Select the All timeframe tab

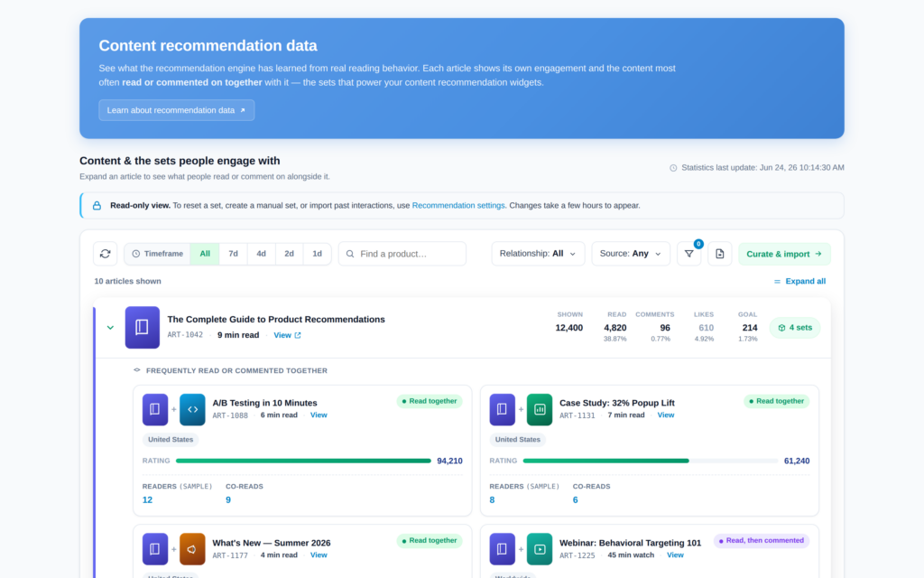205,254
